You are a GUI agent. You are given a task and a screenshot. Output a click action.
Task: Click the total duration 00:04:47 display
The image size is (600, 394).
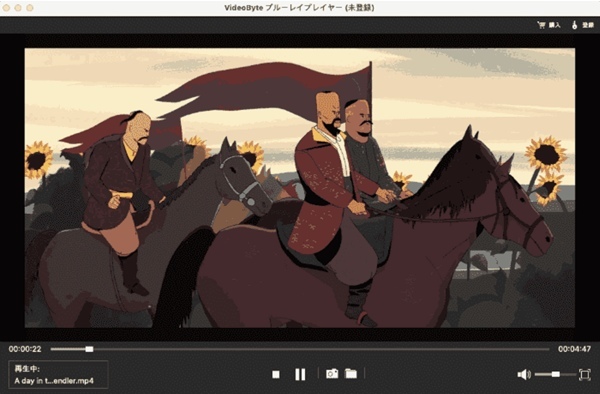tap(574, 349)
